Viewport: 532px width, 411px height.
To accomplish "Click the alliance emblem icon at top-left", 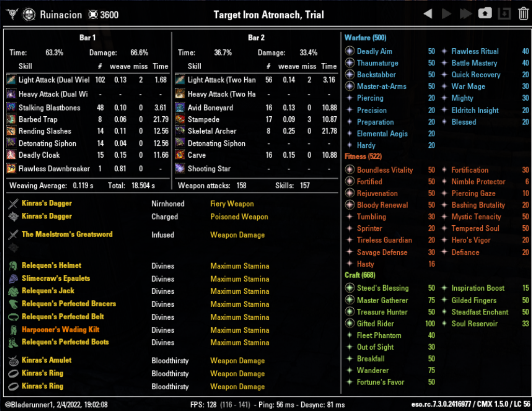I will [12, 15].
